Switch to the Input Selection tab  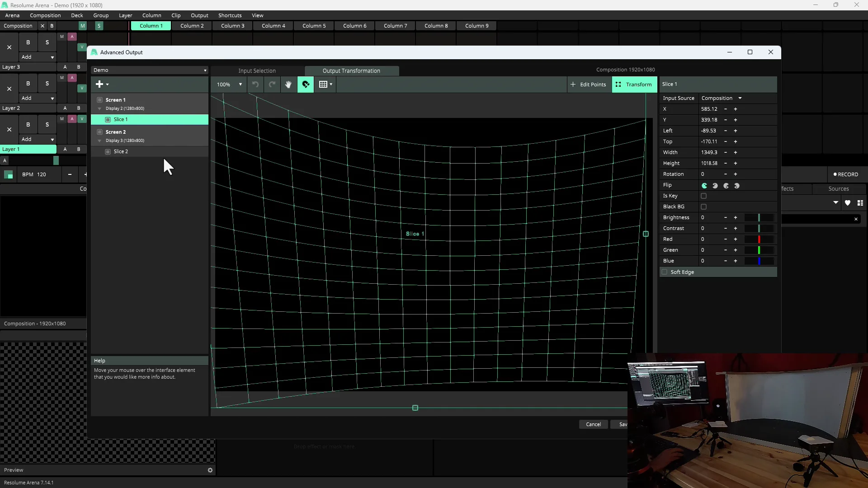(x=257, y=71)
